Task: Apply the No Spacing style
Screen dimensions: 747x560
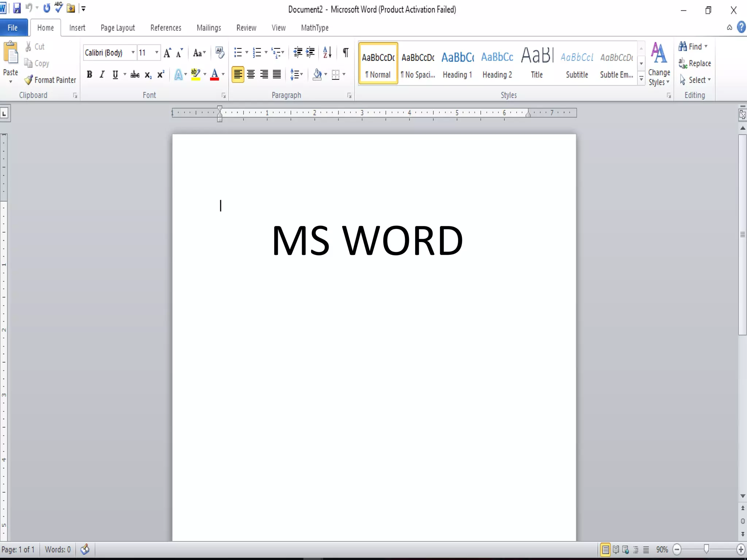Action: [418, 64]
